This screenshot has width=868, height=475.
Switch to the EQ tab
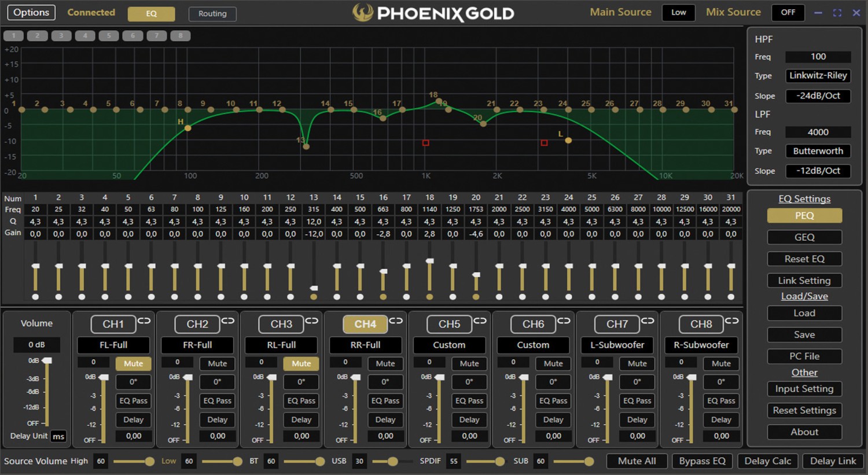[151, 13]
